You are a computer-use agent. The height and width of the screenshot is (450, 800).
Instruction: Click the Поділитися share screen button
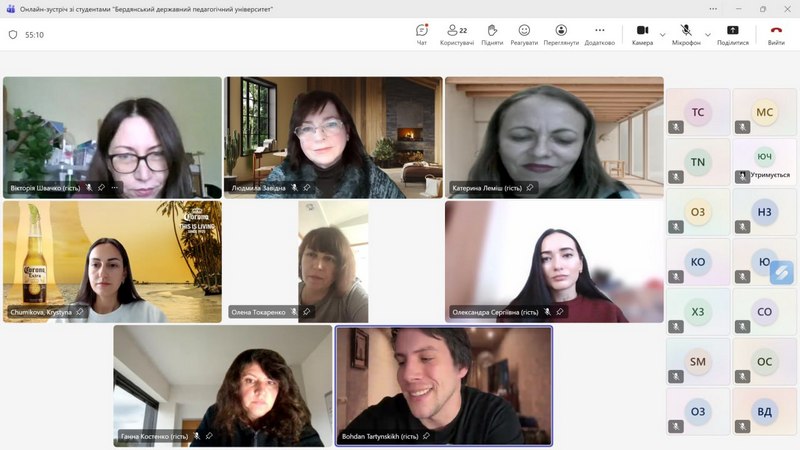pyautogui.click(x=732, y=34)
